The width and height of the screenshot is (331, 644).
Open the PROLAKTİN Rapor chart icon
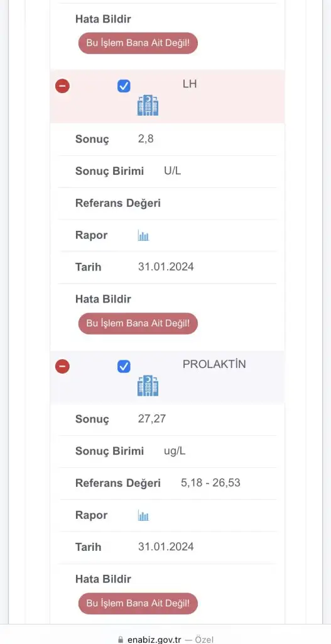coord(143,516)
